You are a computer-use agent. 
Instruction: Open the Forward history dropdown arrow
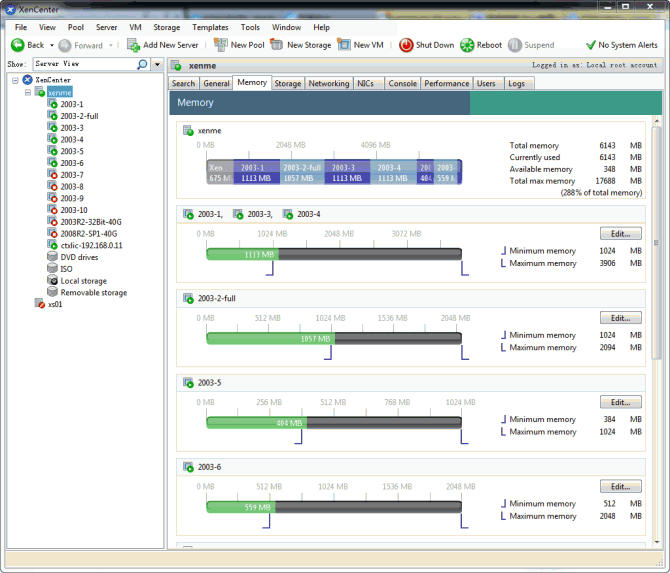[x=111, y=45]
